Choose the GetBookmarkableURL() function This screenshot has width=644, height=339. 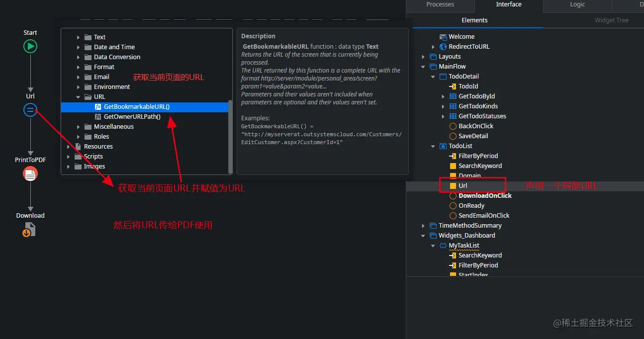click(137, 107)
